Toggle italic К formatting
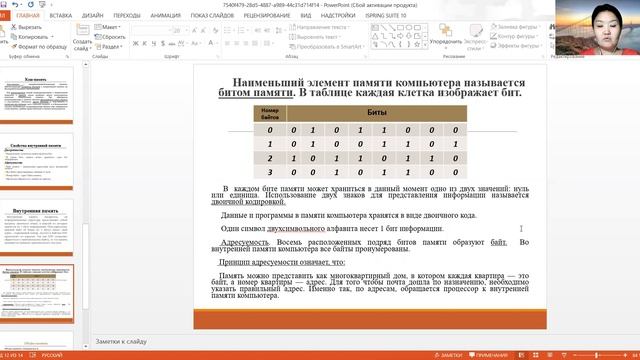 click(x=144, y=43)
